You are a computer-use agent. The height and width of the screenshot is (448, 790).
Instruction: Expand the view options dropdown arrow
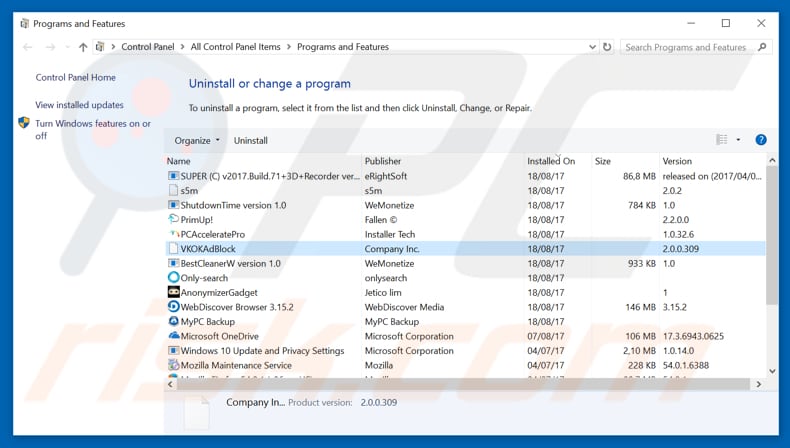pyautogui.click(x=738, y=140)
